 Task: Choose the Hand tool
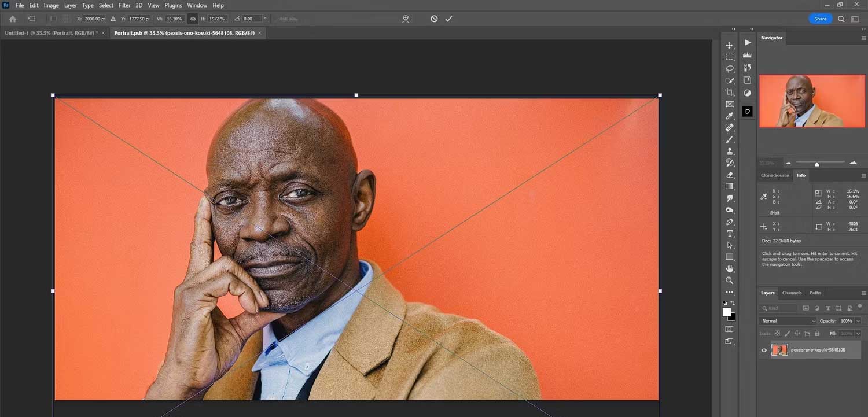(730, 269)
